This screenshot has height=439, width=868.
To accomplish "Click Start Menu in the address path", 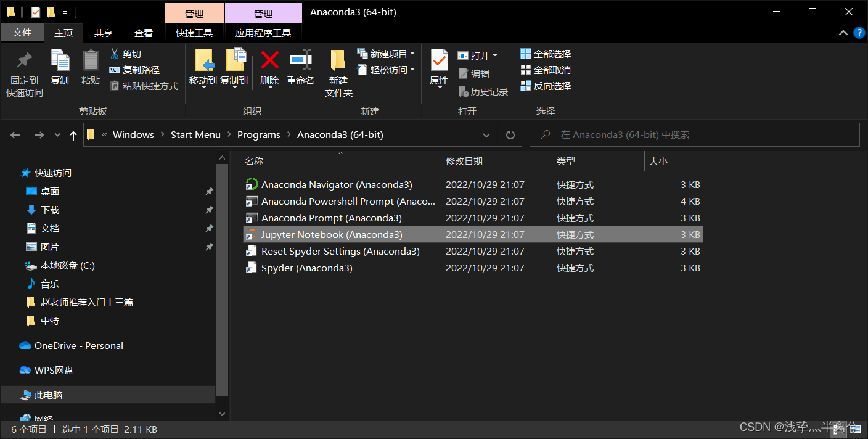I will coord(195,134).
